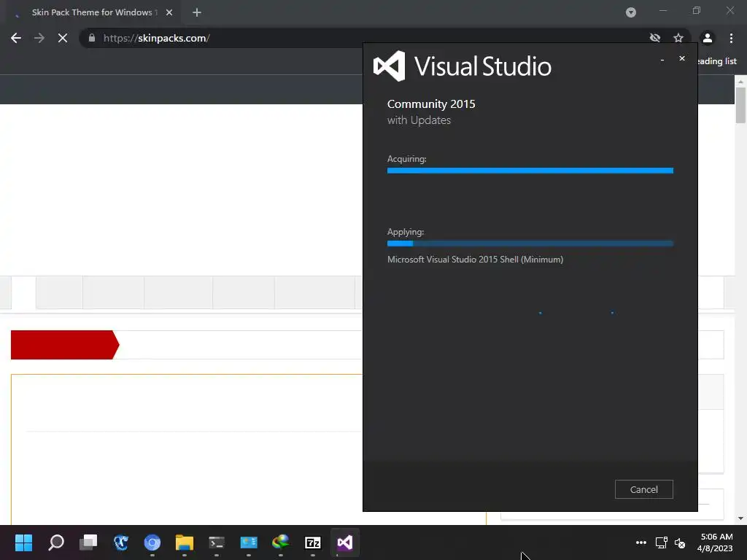Viewport: 747px width, 560px height.
Task: Bookmark this page with the star icon
Action: coord(678,38)
